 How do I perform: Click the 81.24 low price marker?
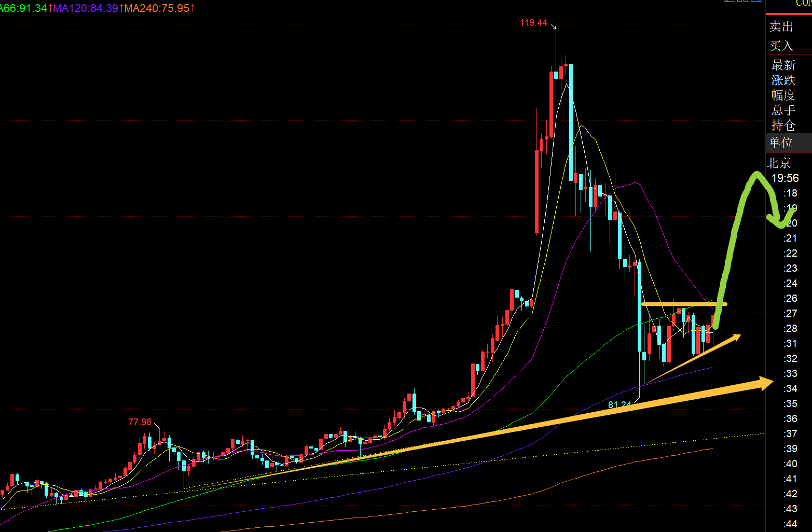(619, 404)
